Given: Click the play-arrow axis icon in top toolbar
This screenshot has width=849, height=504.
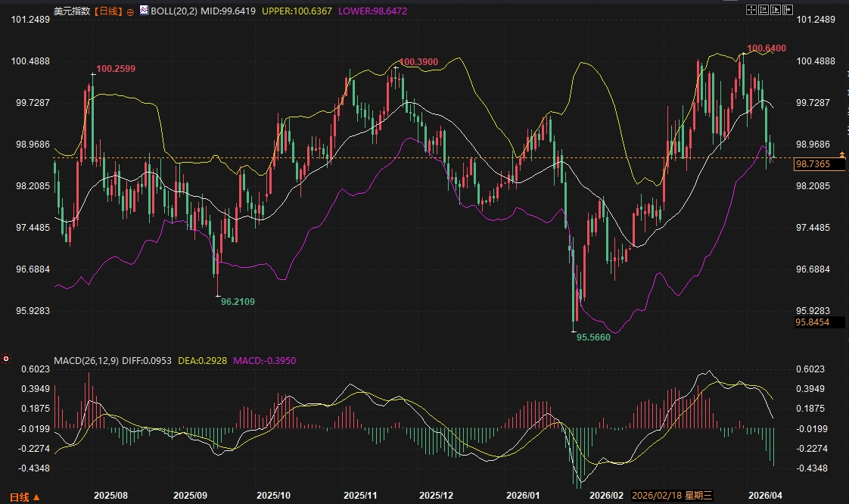Looking at the screenshot, I should [x=776, y=10].
